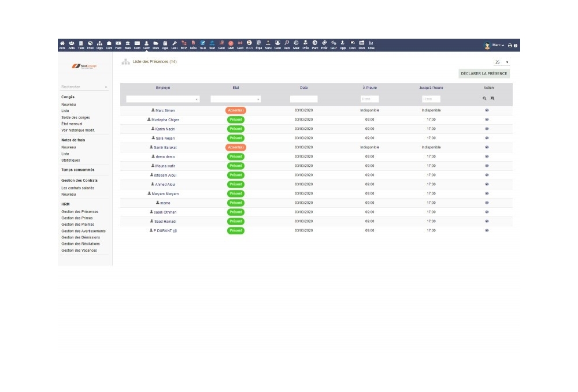Open the Accueil home icon in top bar
This screenshot has height=392, width=578.
tap(62, 44)
